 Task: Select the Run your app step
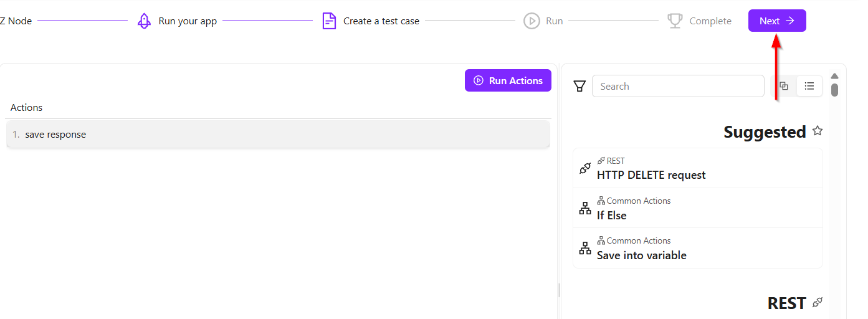coord(188,21)
